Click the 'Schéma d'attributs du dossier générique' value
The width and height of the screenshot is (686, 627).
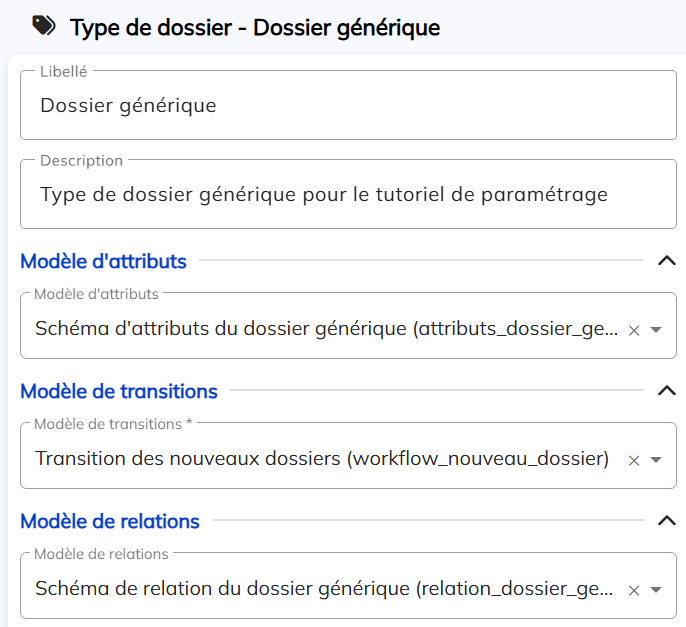325,329
